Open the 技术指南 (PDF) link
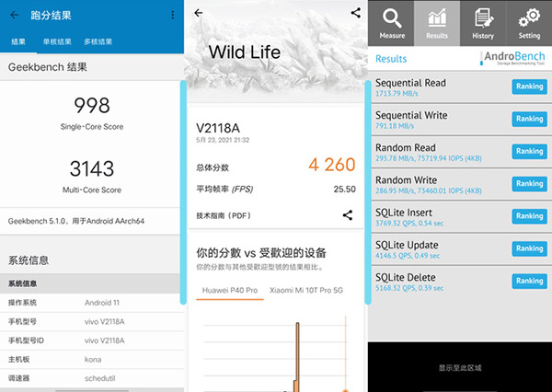The width and height of the screenshot is (552, 392). click(224, 215)
